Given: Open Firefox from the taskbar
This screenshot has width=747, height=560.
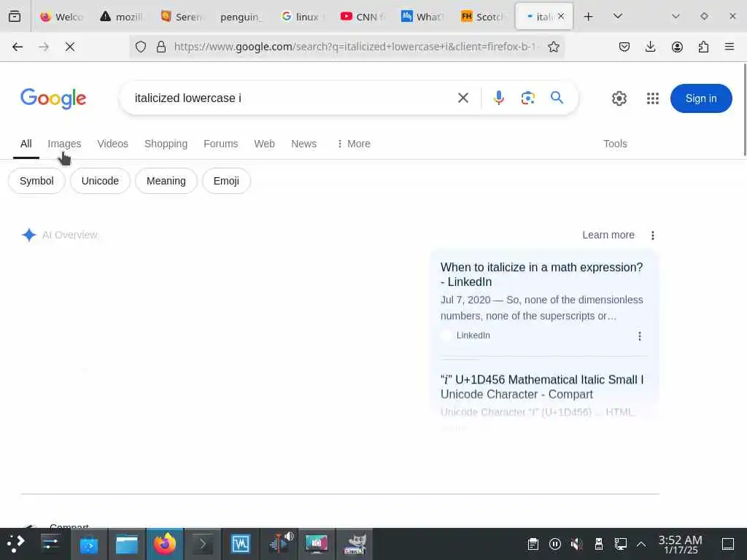Looking at the screenshot, I should (x=165, y=544).
